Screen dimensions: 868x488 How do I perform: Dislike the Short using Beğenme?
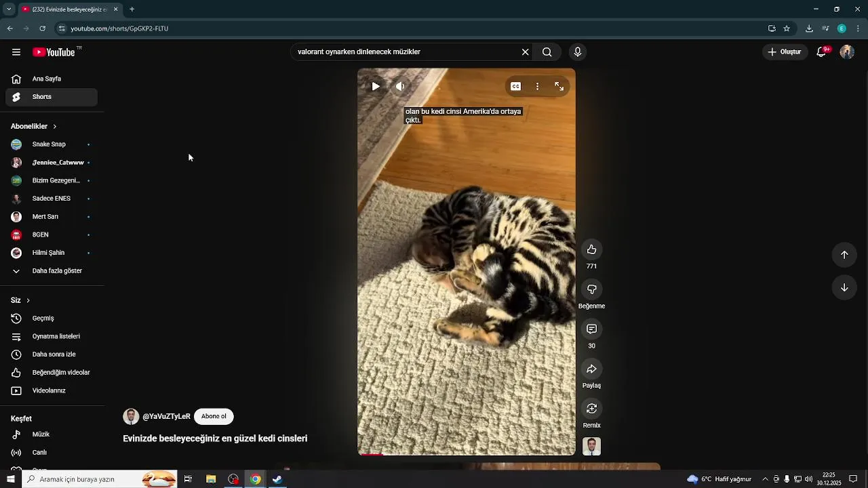click(x=591, y=289)
